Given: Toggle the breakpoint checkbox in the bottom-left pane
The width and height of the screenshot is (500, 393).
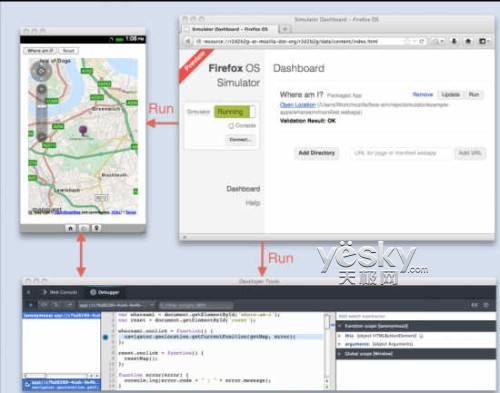Looking at the screenshot, I should (x=28, y=384).
